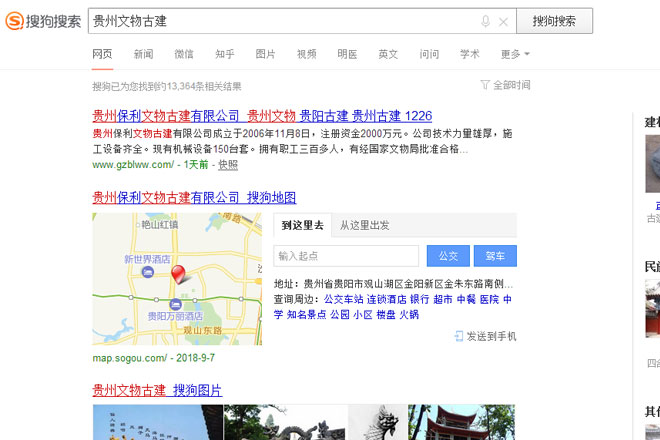Image resolution: width=660 pixels, height=440 pixels.
Task: Click the red map pin marker
Action: [x=178, y=275]
